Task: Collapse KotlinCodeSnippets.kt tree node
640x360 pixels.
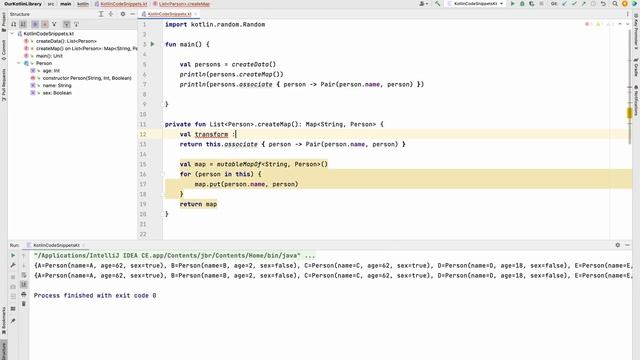Action: [12, 33]
